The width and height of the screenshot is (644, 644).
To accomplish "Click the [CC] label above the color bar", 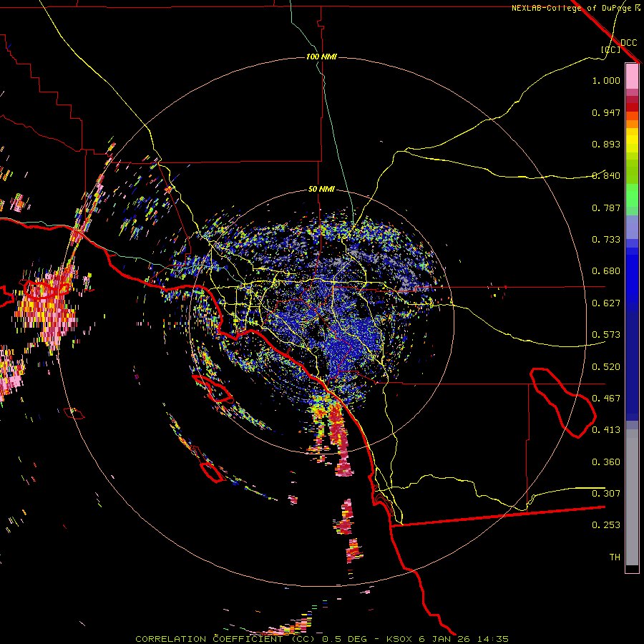I will click(611, 49).
